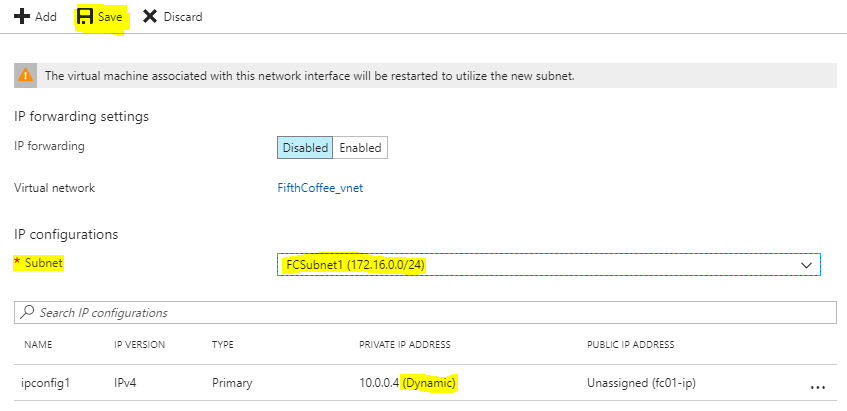Click the Add plus icon
This screenshot has width=847, height=411.
[22, 17]
